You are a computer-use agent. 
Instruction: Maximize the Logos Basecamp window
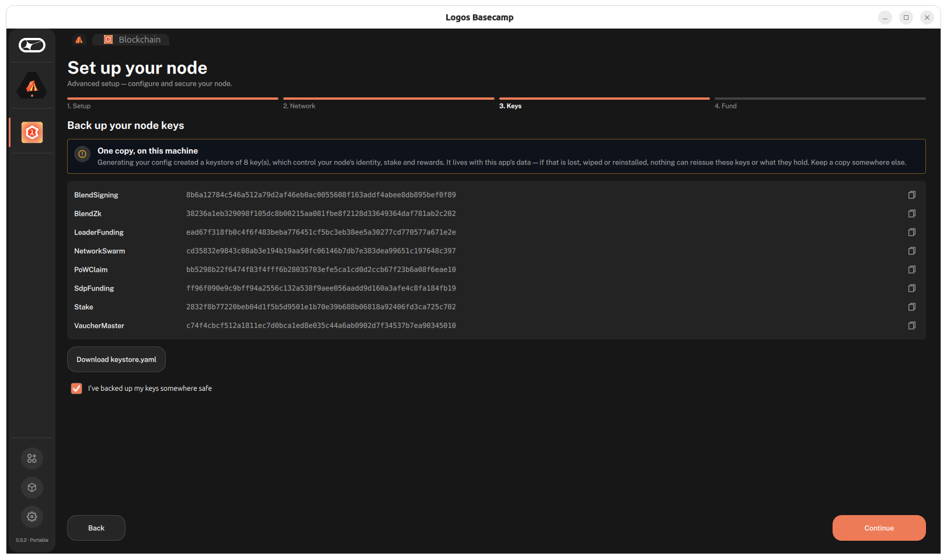(x=906, y=17)
